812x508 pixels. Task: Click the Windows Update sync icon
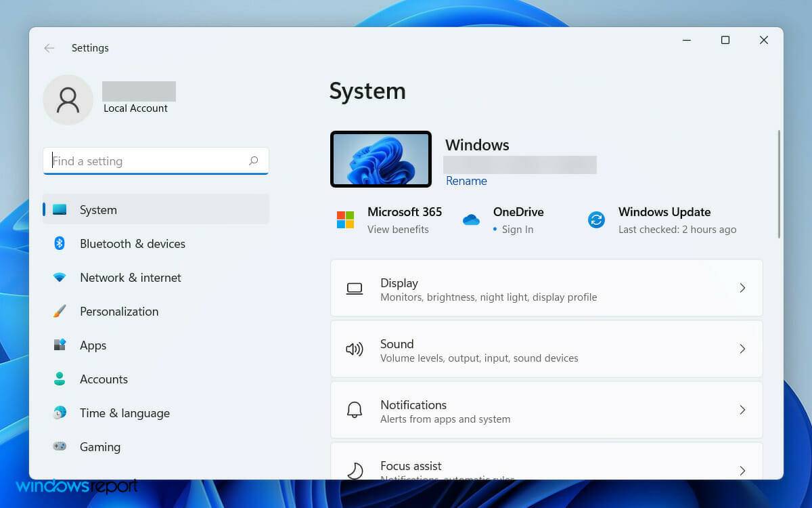coord(596,219)
